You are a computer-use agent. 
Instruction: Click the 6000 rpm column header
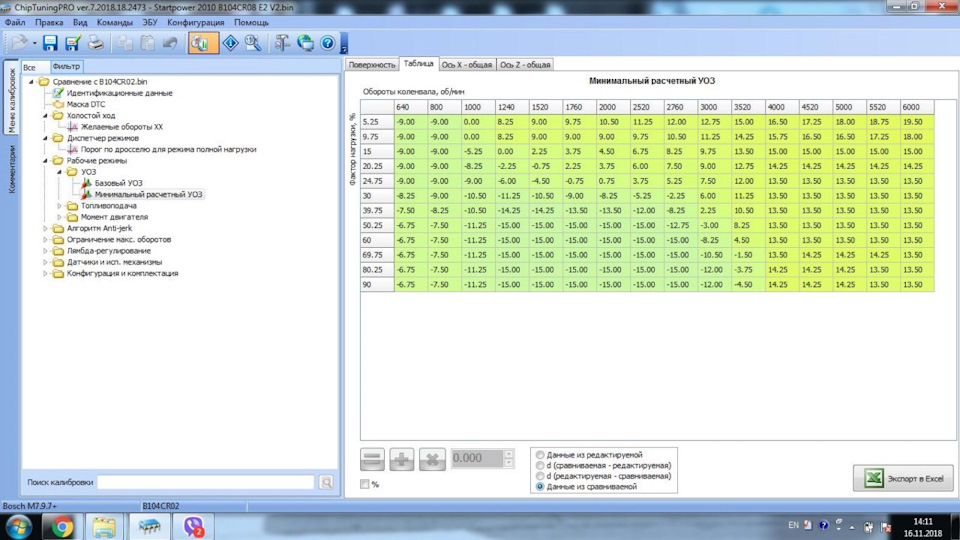click(917, 107)
